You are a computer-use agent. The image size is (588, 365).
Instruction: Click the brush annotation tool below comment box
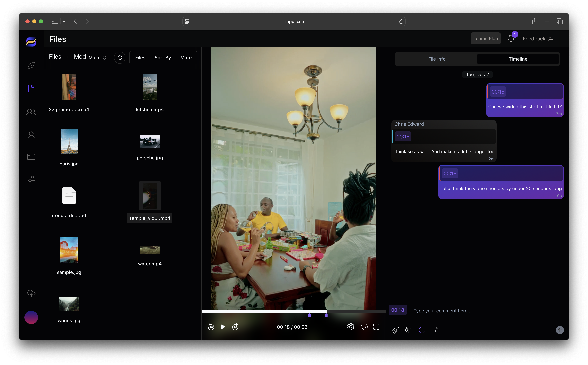point(395,330)
